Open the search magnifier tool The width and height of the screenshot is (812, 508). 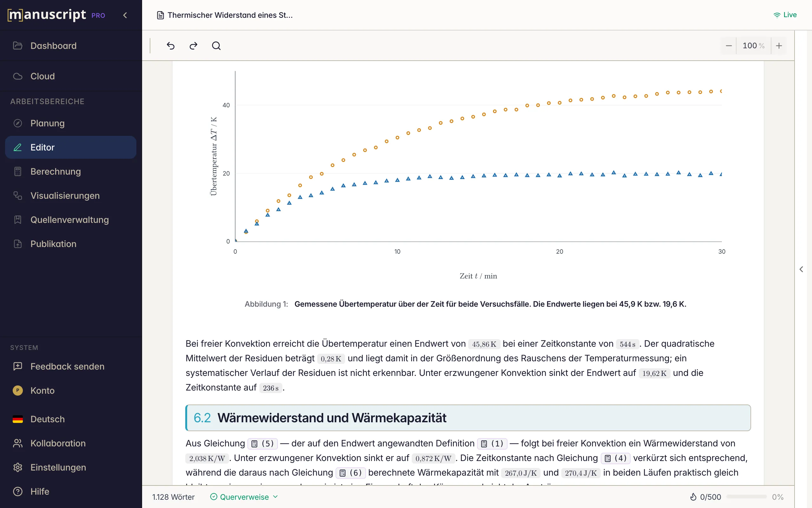(x=216, y=46)
